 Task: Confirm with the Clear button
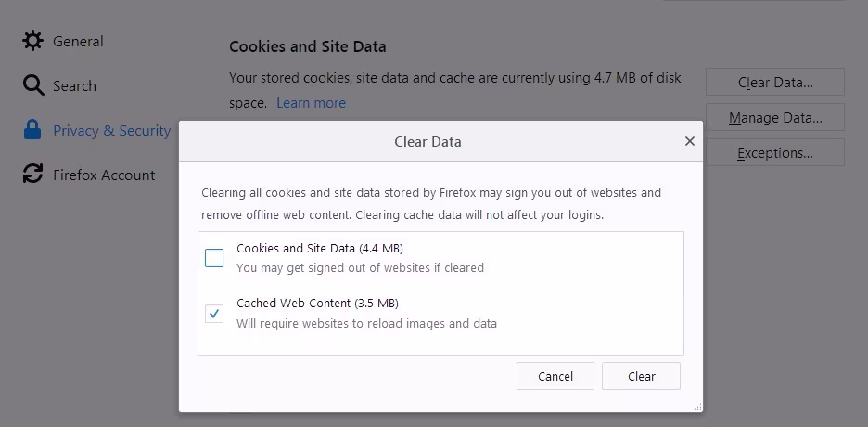pos(641,376)
